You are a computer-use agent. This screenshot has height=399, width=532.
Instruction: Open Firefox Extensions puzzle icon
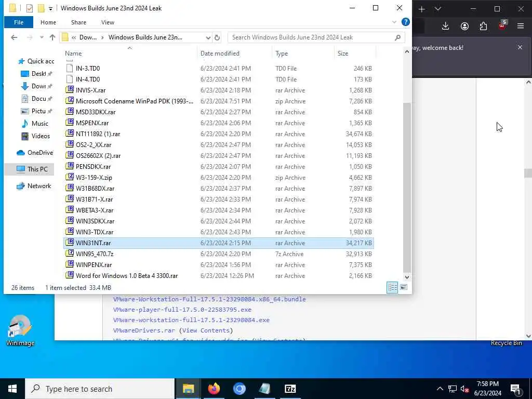[483, 26]
